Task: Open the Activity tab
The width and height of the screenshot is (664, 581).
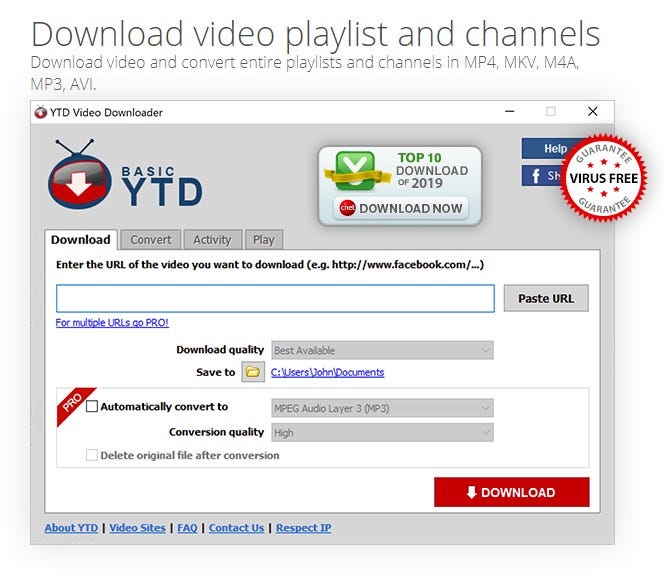Action: [x=212, y=240]
